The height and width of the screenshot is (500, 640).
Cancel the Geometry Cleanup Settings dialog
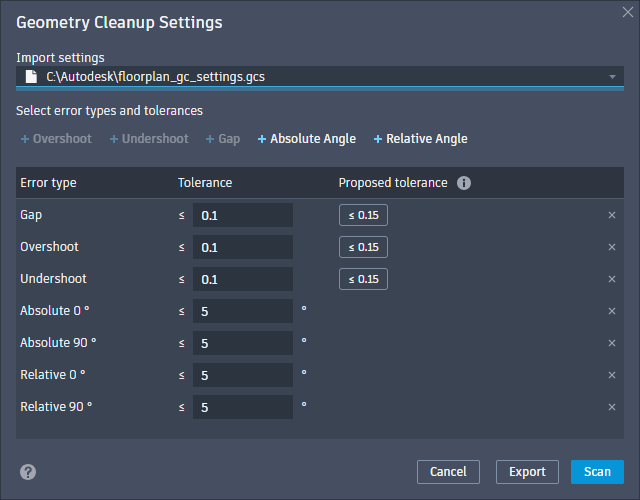[448, 472]
